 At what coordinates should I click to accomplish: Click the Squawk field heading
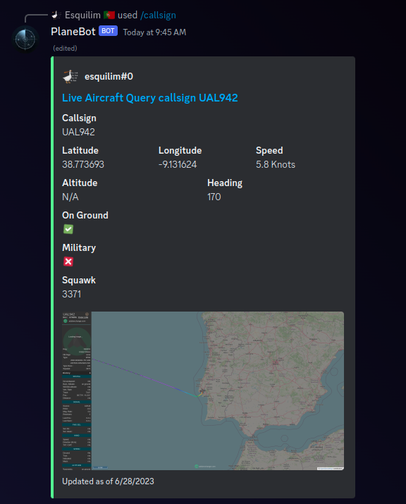79,280
